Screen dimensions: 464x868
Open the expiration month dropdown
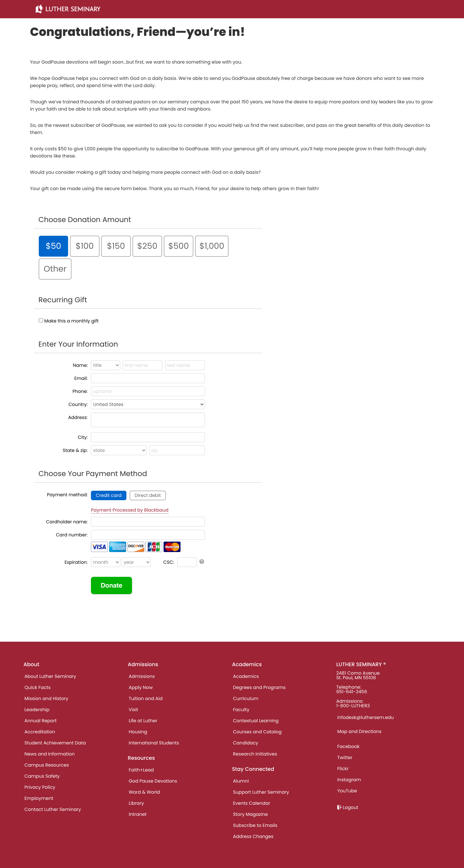[x=105, y=562]
